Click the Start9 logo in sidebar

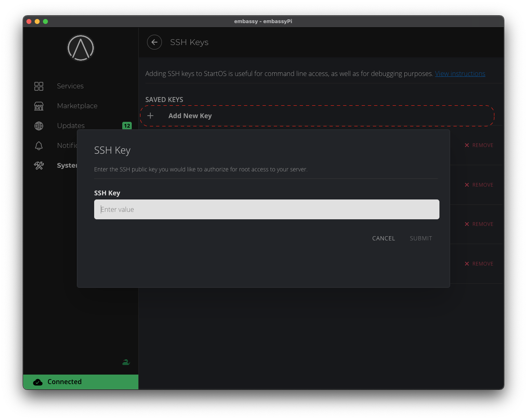[81, 48]
